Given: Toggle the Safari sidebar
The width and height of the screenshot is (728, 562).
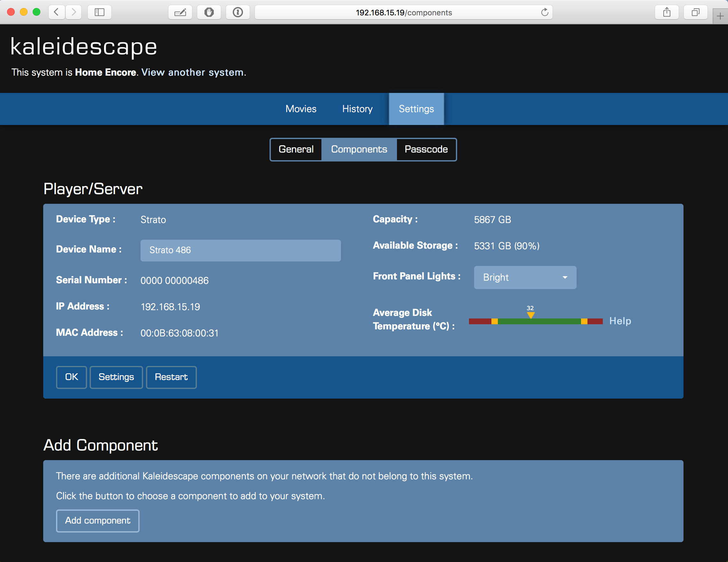Looking at the screenshot, I should pos(99,12).
